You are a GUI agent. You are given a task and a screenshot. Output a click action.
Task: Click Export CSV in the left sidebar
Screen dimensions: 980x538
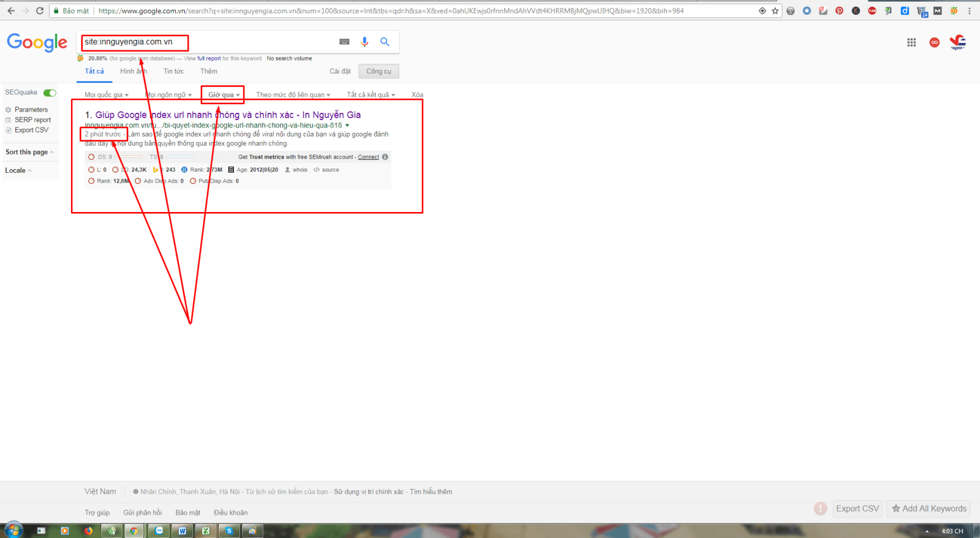[x=31, y=130]
